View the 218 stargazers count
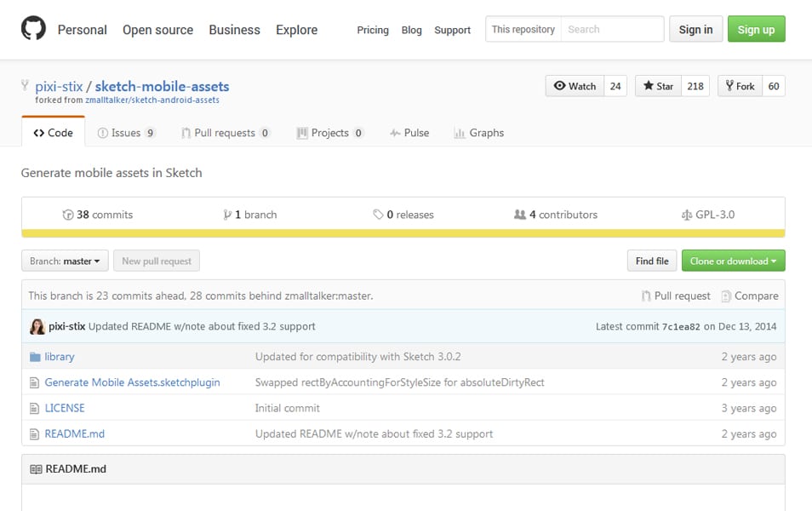Viewport: 812px width, 511px height. 695,86
